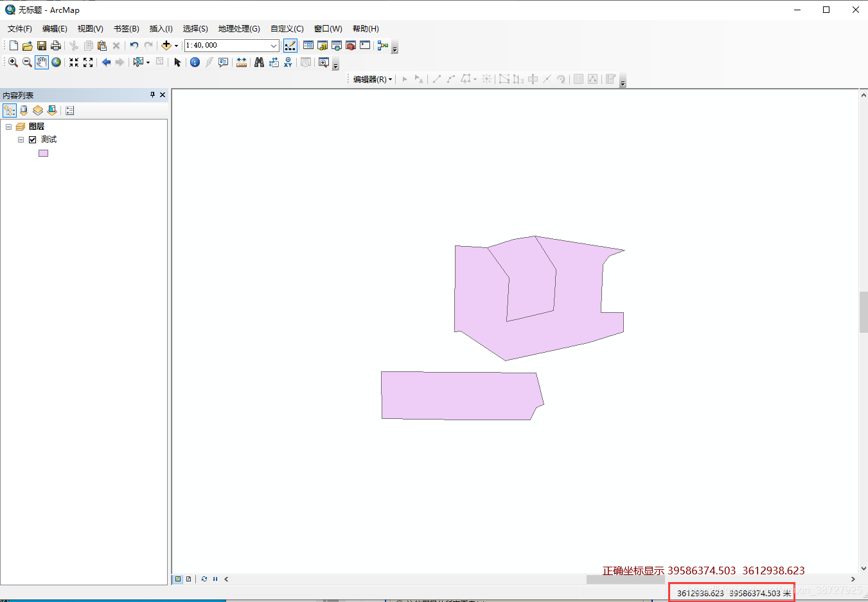Print the current map

click(x=56, y=46)
